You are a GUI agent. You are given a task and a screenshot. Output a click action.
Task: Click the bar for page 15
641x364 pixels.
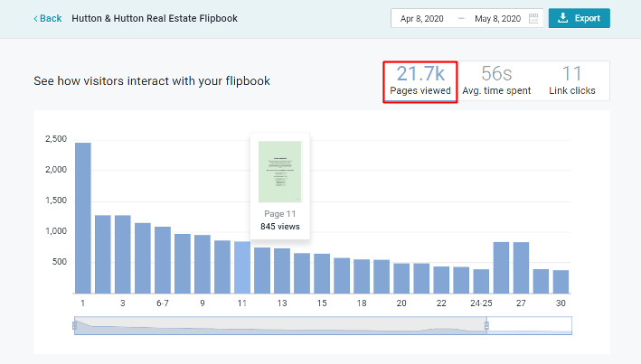(322, 274)
